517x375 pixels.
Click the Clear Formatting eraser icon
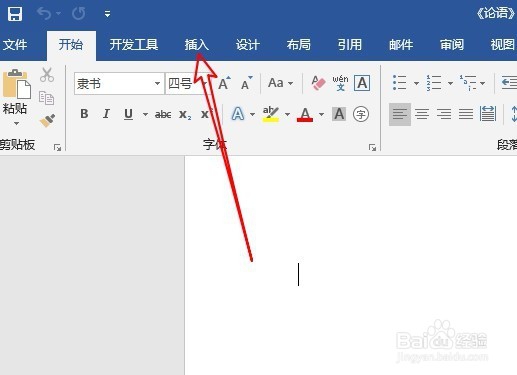[x=318, y=83]
